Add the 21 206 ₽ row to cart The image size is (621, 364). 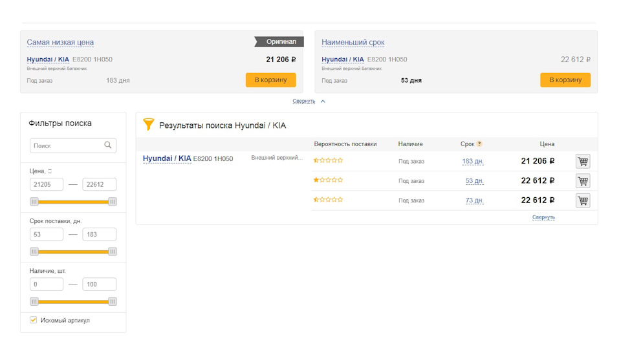tap(583, 161)
